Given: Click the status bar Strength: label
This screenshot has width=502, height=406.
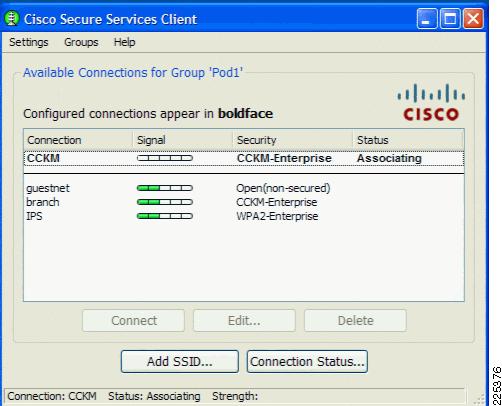Looking at the screenshot, I should [235, 396].
